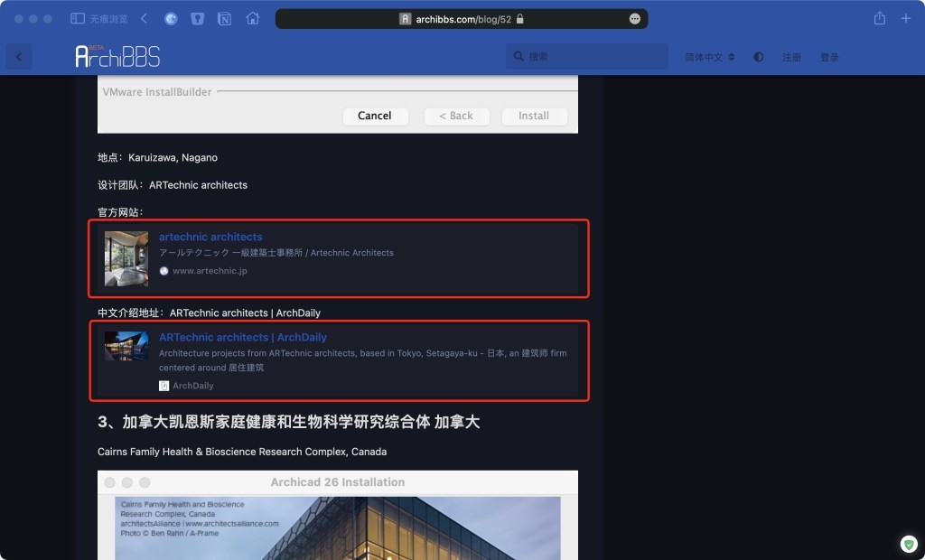Open the 'ARTechnic architects | ArchDaily' link

tap(242, 337)
